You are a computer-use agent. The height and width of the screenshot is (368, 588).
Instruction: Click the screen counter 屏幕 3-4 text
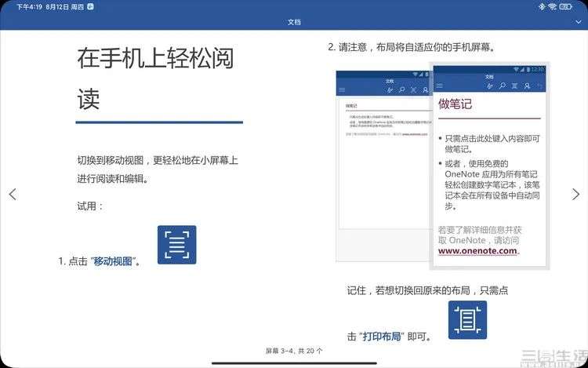pos(294,351)
